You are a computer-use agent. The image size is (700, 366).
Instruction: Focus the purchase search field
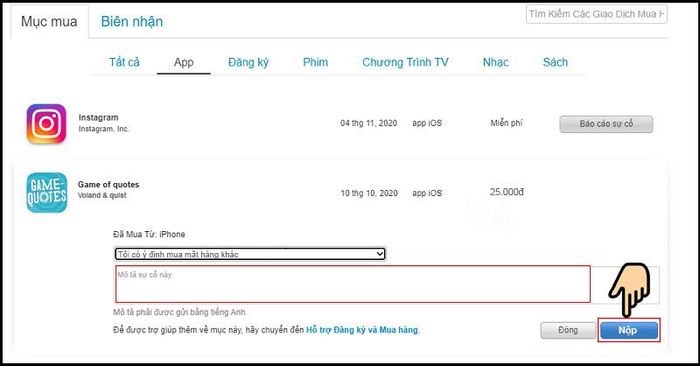(x=596, y=14)
